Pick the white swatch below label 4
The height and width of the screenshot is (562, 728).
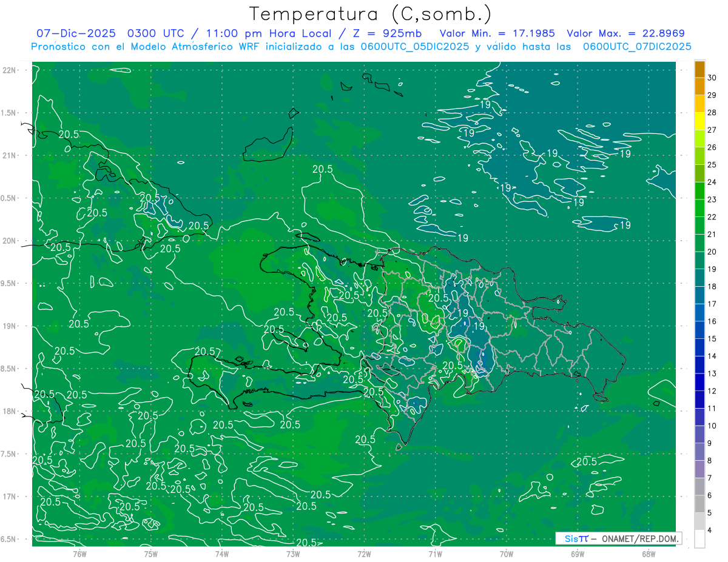[699, 539]
